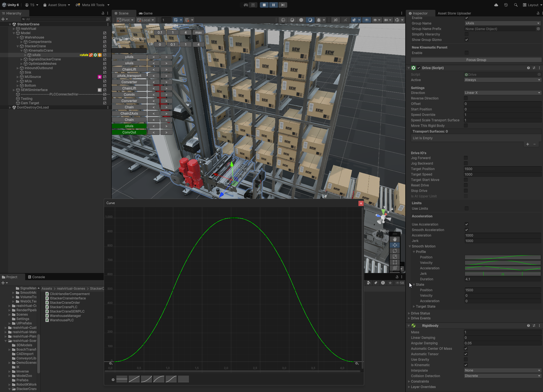Click the Position profile curve swatch
The width and height of the screenshot is (543, 392).
pos(502,257)
